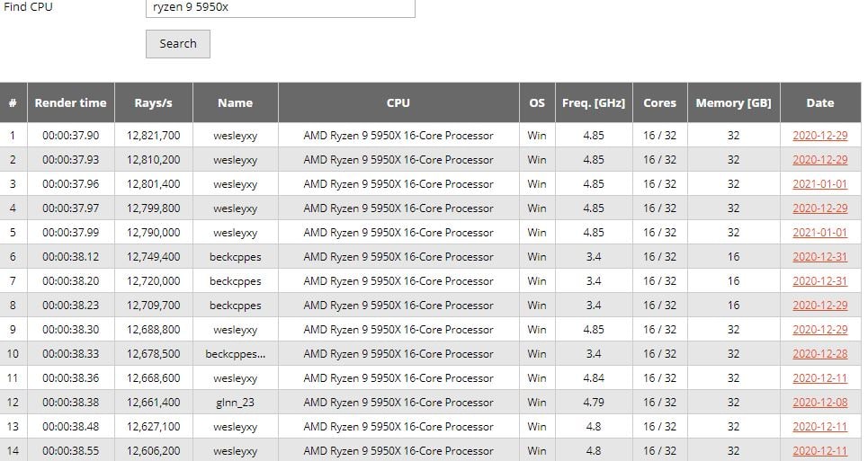868x461 pixels.
Task: Open the 2020-12-11 date link in row 11
Action: [819, 378]
